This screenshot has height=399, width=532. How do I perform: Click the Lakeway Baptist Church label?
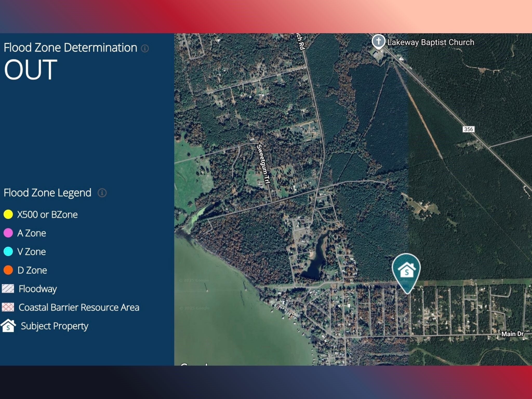(430, 42)
